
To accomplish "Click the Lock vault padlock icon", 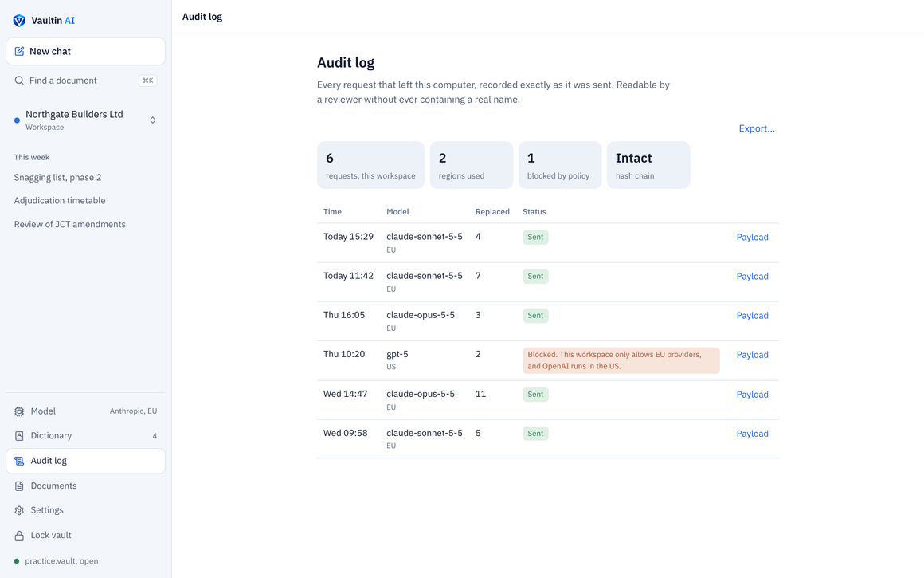I will [x=19, y=536].
